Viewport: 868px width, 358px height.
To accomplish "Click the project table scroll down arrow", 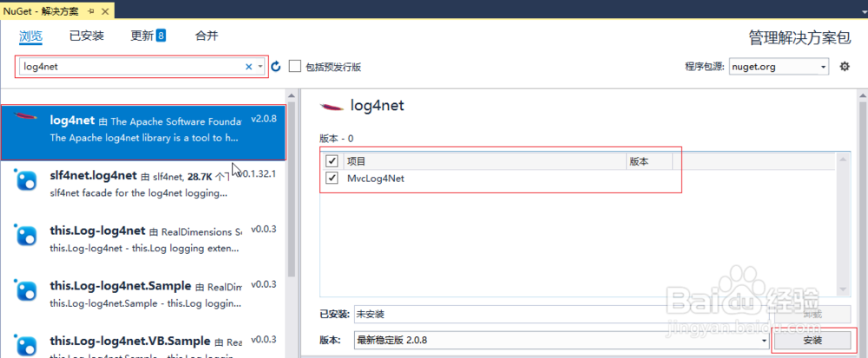I will tap(843, 290).
